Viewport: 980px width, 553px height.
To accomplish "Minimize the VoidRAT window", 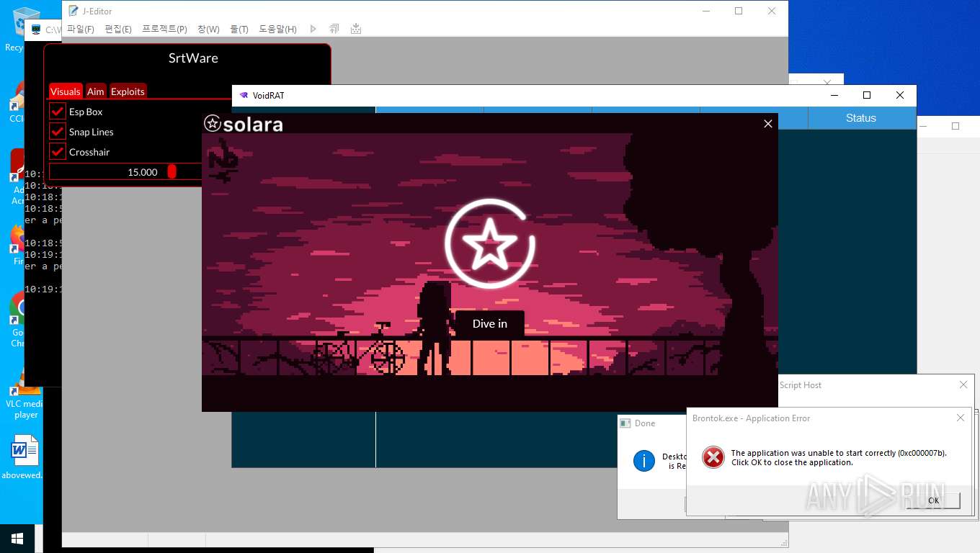I will point(834,95).
